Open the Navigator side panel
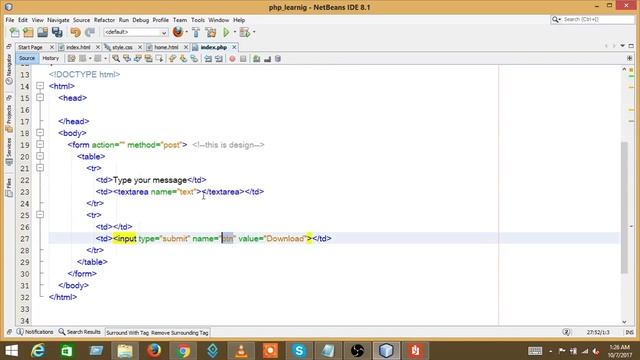The width and height of the screenshot is (640, 360). [9, 69]
